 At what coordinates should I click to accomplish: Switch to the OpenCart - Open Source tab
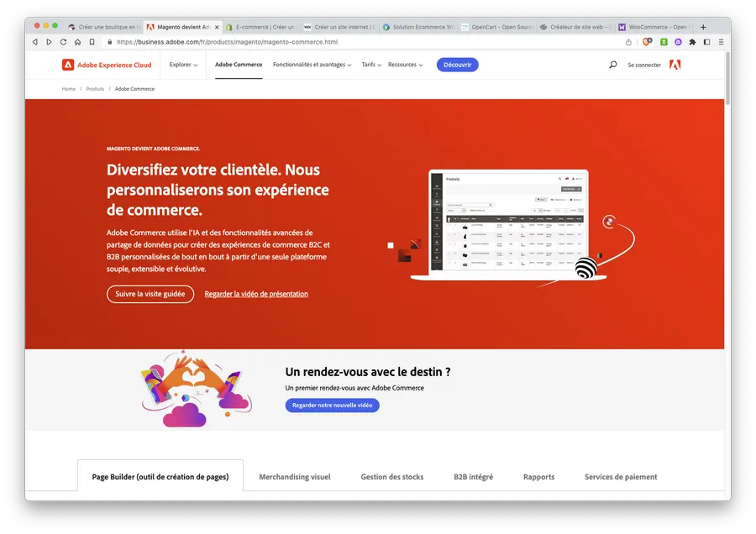coord(497,27)
